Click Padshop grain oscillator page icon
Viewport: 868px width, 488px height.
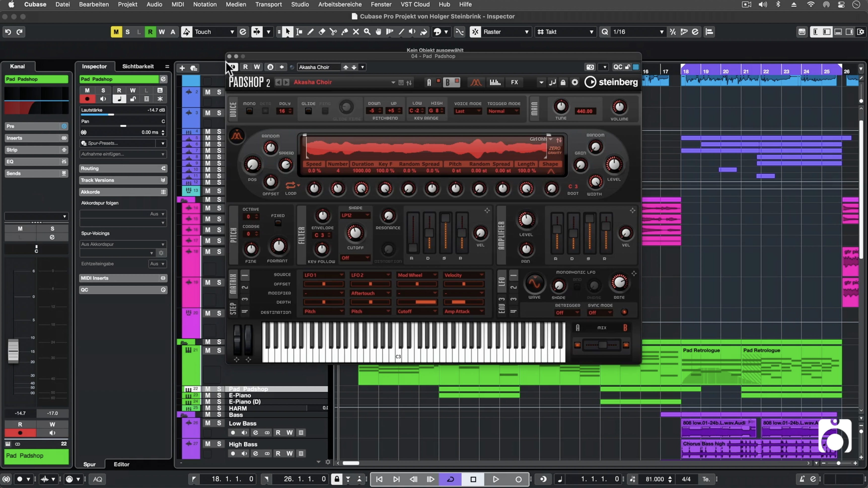pyautogui.click(x=476, y=82)
